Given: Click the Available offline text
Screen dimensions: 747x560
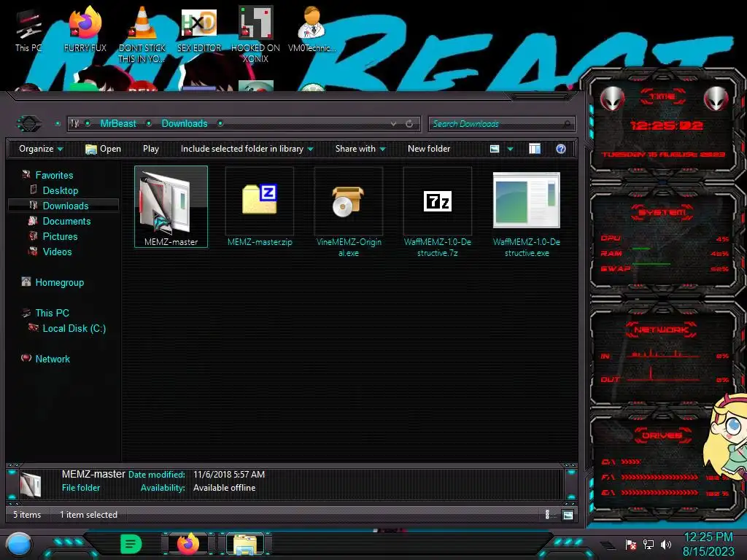Looking at the screenshot, I should coord(224,488).
